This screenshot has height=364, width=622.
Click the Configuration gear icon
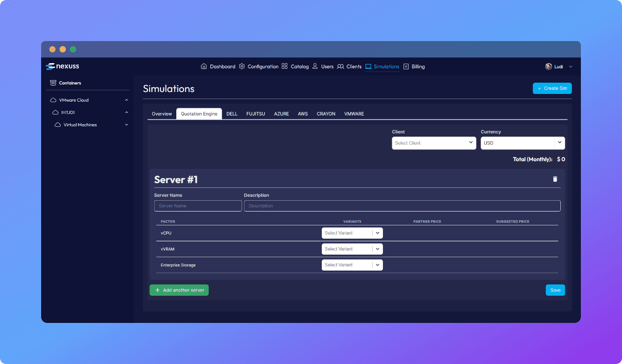click(x=242, y=66)
